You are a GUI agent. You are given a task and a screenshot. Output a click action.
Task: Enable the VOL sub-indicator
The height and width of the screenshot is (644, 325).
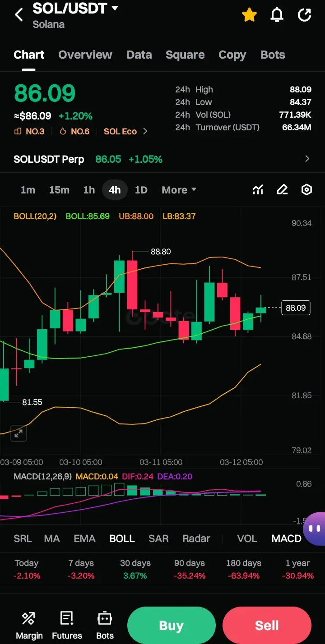[x=247, y=538]
